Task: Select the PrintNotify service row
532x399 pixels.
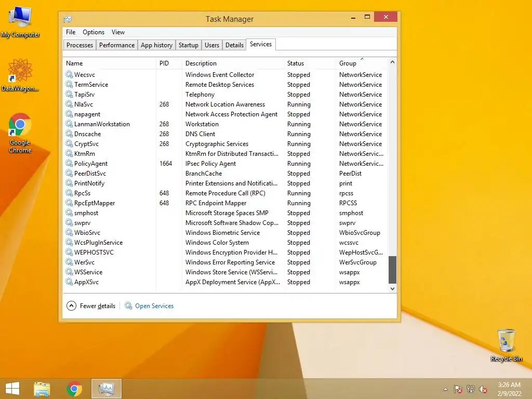Action: click(225, 183)
